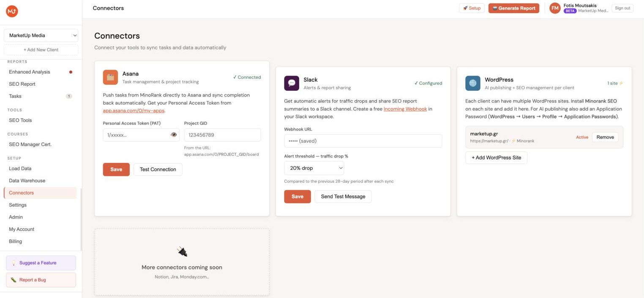Click Add WordPress Site button
The width and height of the screenshot is (644, 298).
tap(497, 157)
